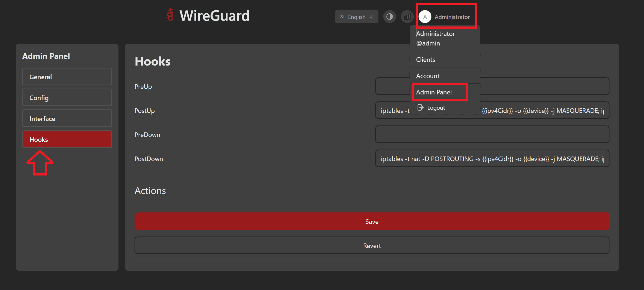Screen dimensions: 644x290
Task: Go to the Interface section
Action: click(67, 119)
